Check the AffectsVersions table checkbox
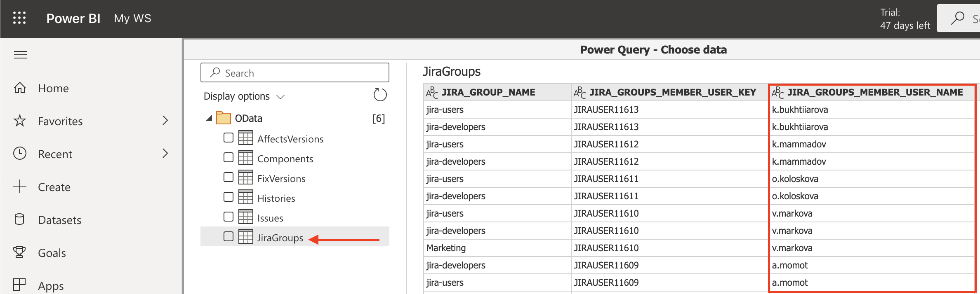 (229, 138)
